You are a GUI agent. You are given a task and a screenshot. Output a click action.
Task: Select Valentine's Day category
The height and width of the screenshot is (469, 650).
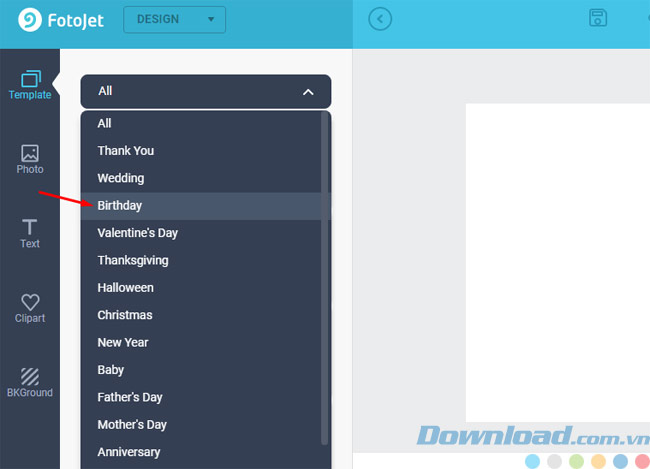pos(137,233)
